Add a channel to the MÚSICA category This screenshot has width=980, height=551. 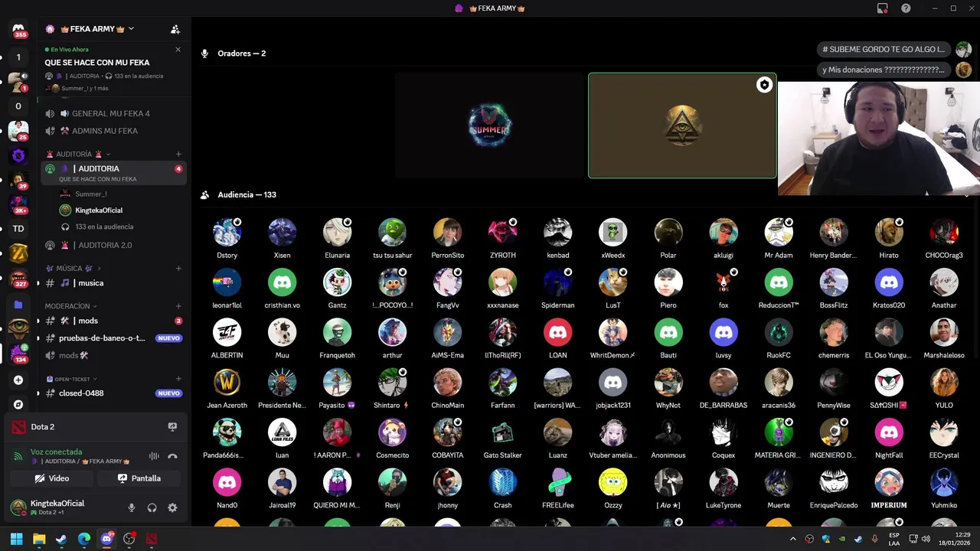(178, 269)
